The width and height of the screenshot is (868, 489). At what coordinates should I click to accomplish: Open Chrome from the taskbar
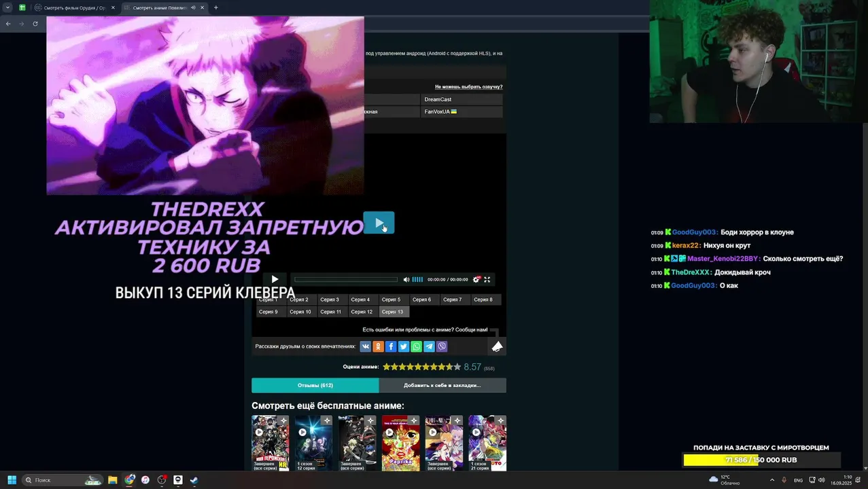[129, 480]
